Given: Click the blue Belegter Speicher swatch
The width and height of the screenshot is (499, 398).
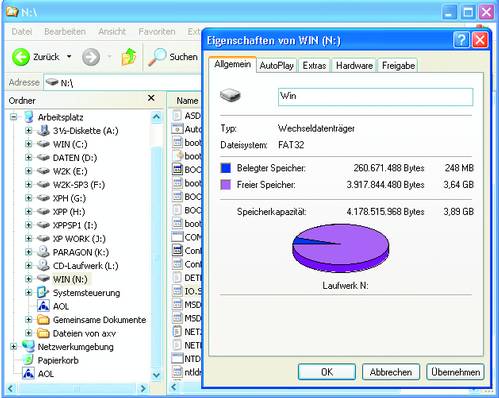Looking at the screenshot, I should pos(226,168).
